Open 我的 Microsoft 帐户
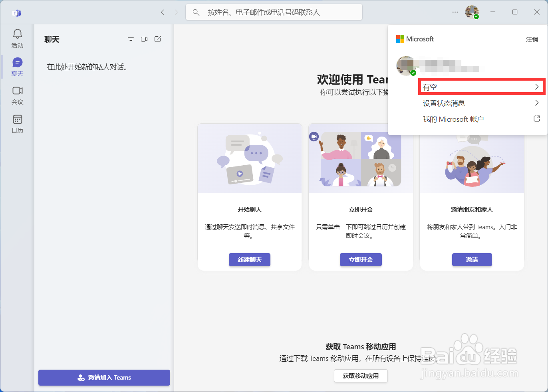The image size is (548, 392). point(453,119)
